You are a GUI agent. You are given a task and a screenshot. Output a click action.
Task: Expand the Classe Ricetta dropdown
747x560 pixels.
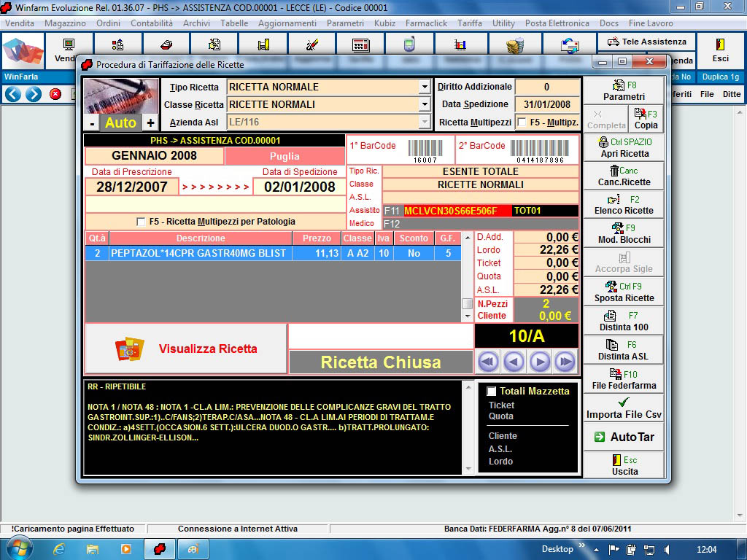pyautogui.click(x=425, y=105)
